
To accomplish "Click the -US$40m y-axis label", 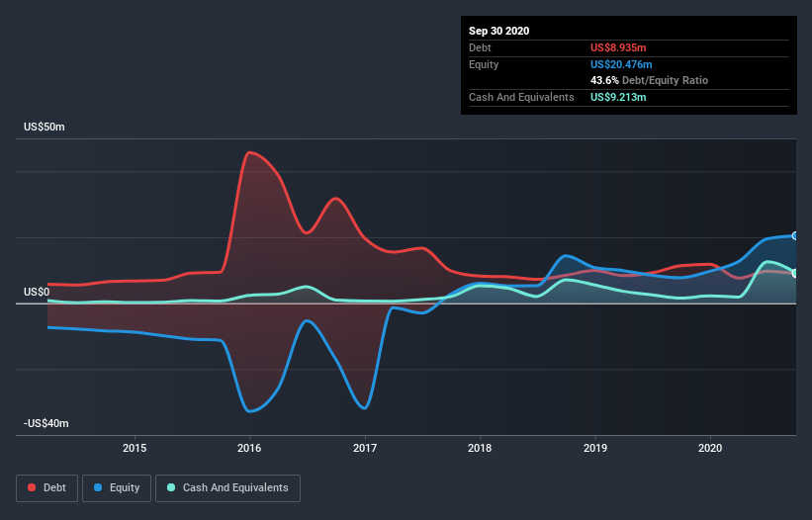I will [46, 423].
